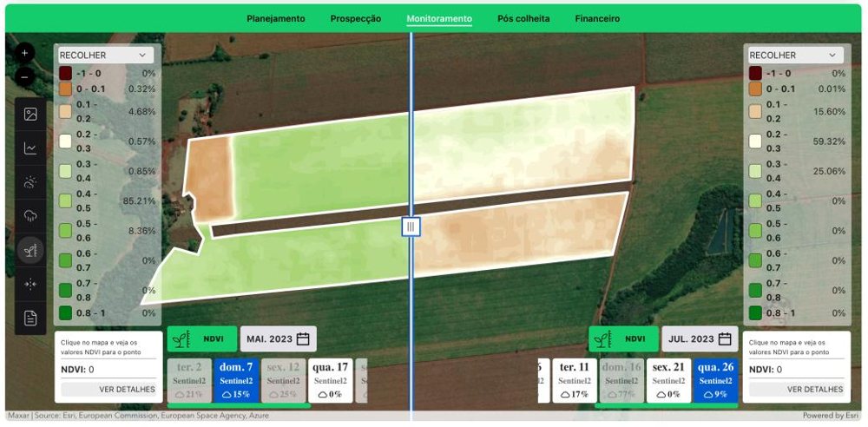
Task: Open the line chart sidebar icon
Action: [x=30, y=148]
